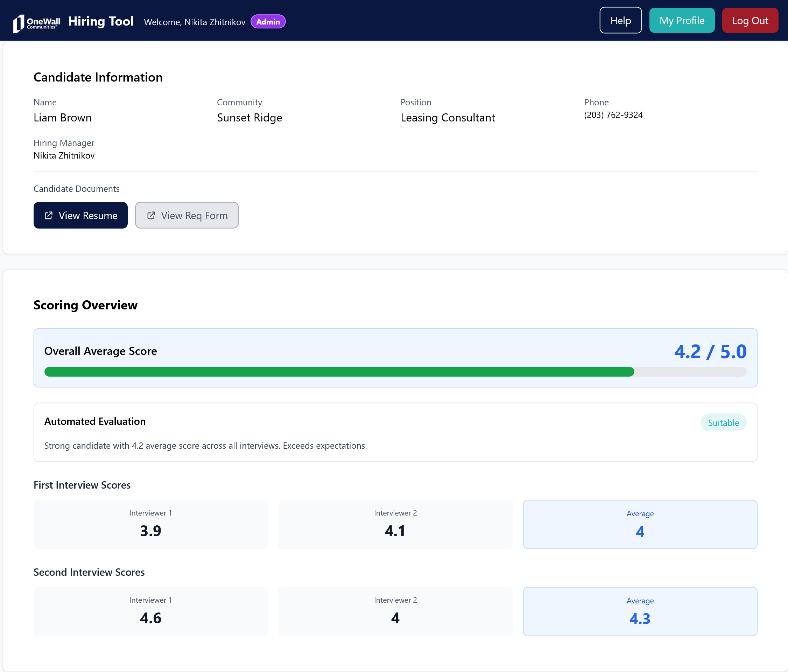This screenshot has width=788, height=672.
Task: Click the Candidate Information heading
Action: tap(98, 77)
